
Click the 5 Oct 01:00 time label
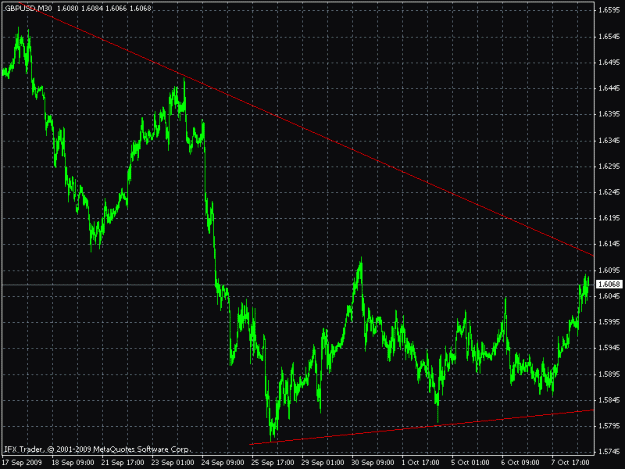point(470,463)
